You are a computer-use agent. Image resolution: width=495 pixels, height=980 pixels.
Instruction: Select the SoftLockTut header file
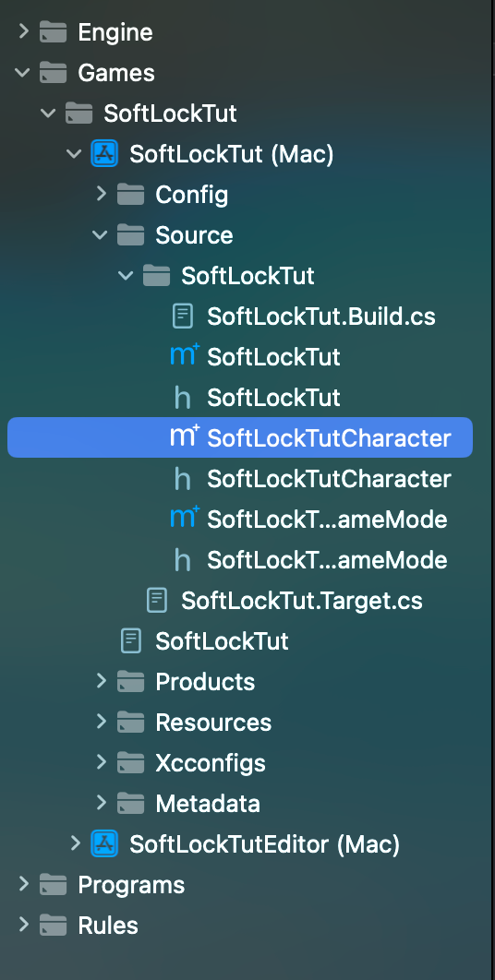pos(273,398)
